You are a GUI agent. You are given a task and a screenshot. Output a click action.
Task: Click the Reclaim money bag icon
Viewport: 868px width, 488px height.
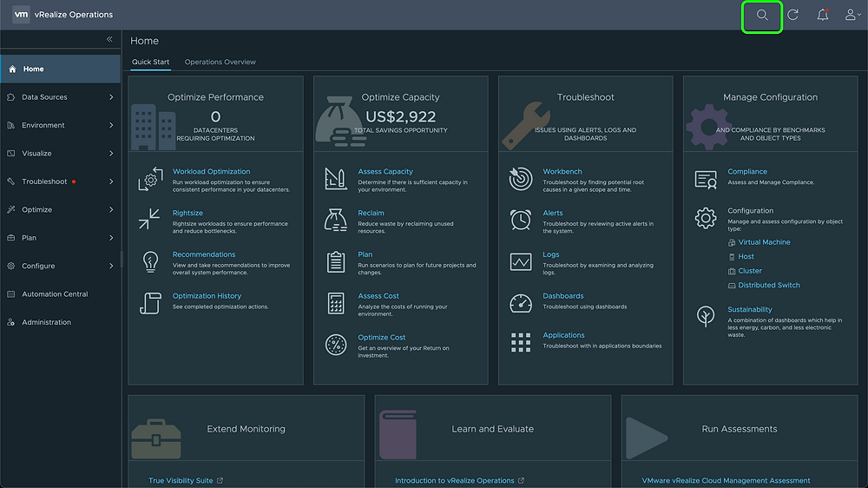[x=335, y=220]
